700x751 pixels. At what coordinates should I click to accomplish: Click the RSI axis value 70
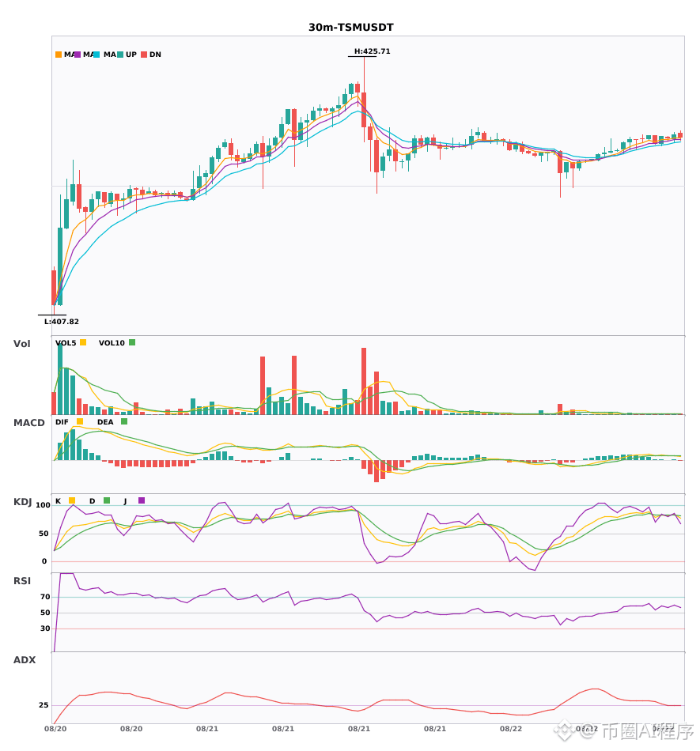(46, 597)
